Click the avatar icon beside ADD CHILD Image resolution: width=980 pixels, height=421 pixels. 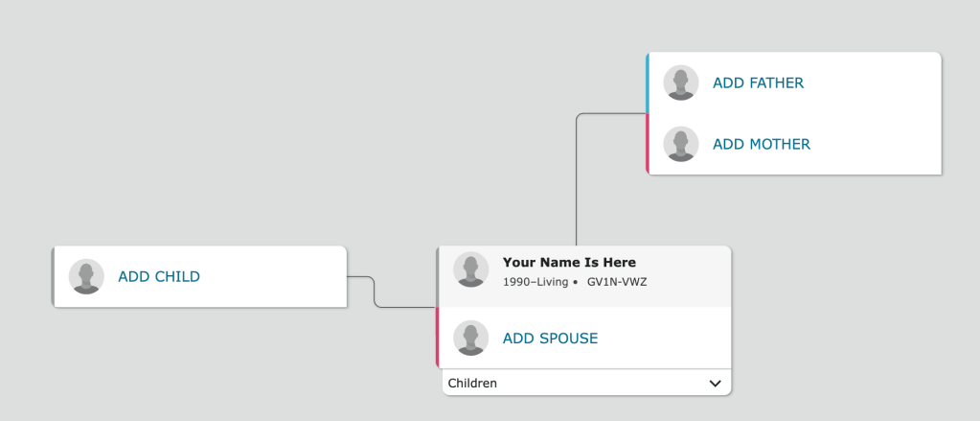(86, 276)
